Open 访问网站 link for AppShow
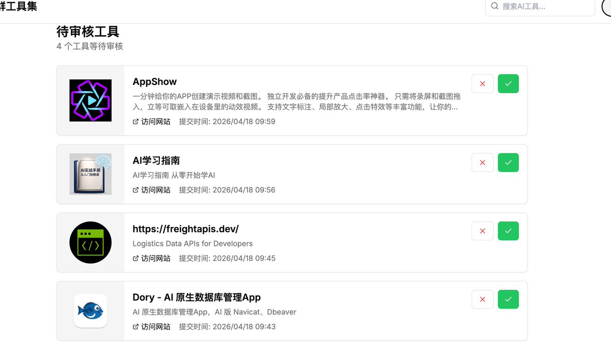 pyautogui.click(x=152, y=122)
